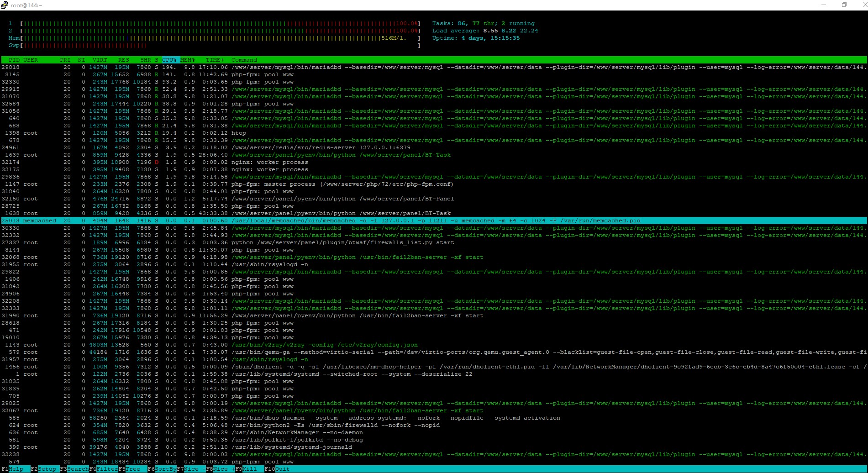Screen dimensions: 868x473
Task: Click F8 Nice plus button
Action: point(221,469)
